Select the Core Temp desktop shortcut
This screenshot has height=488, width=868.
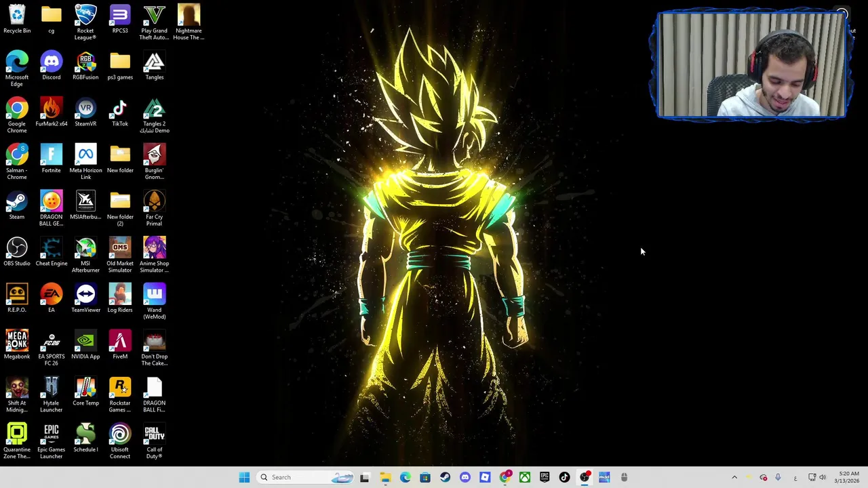click(85, 392)
